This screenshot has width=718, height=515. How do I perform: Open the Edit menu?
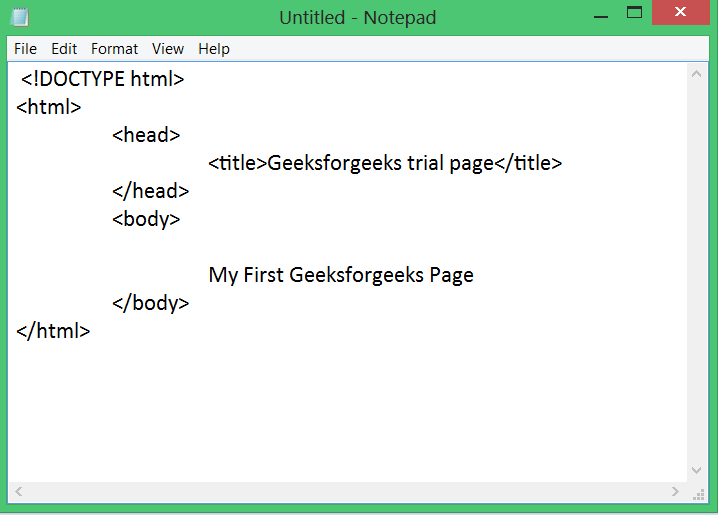click(x=64, y=49)
